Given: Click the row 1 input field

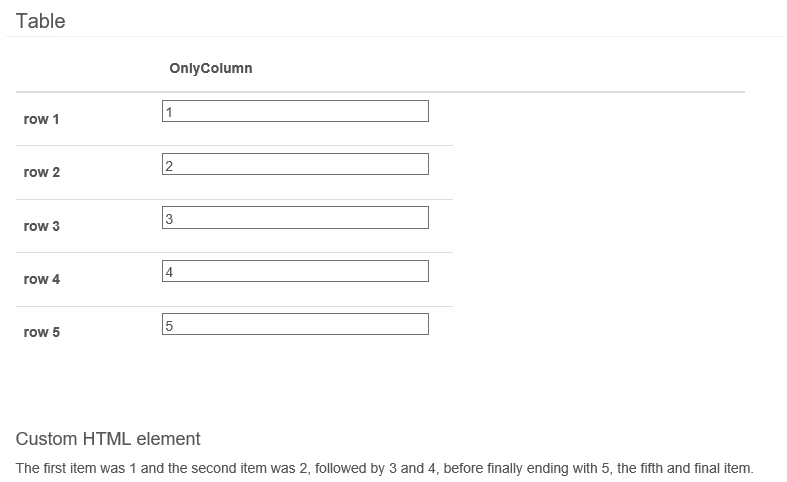Looking at the screenshot, I should click(x=295, y=111).
